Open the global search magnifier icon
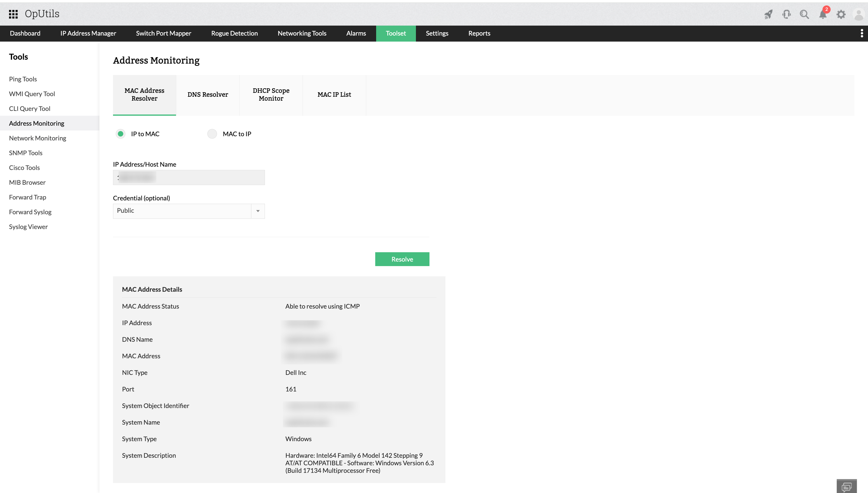The image size is (868, 493). 805,14
